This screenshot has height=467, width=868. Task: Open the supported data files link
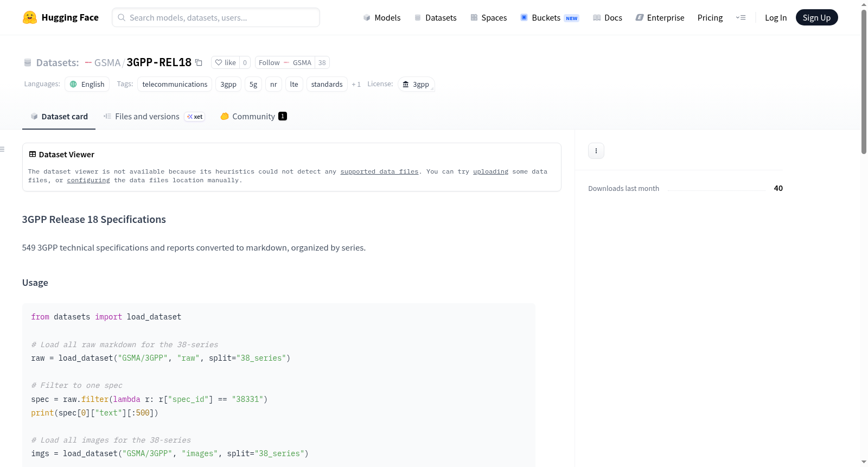(379, 171)
